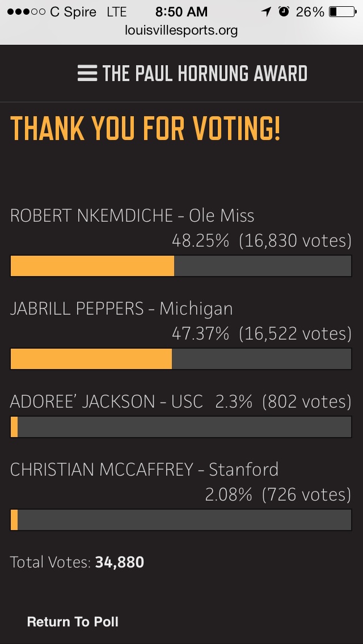The width and height of the screenshot is (363, 644).
Task: Tap The Paul Hornung Award title
Action: click(205, 74)
